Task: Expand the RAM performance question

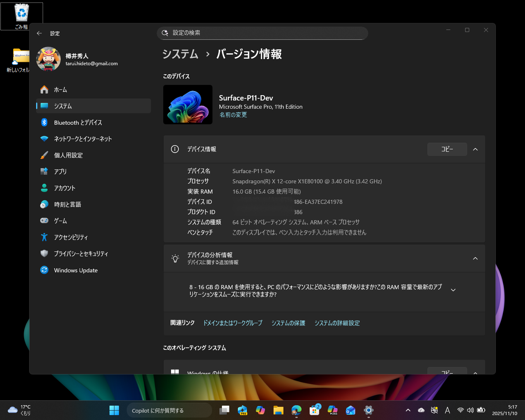Action: coord(453,290)
